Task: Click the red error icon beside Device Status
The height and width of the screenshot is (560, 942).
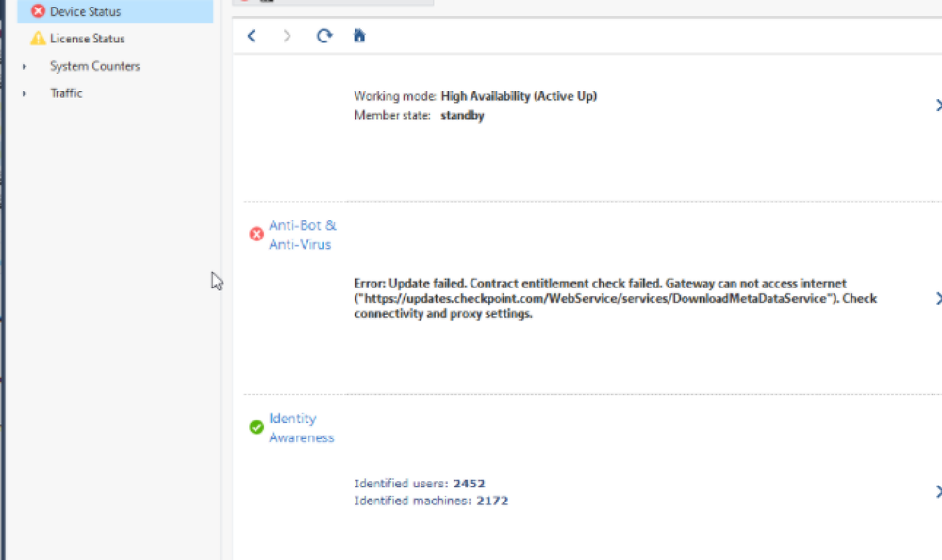Action: tap(38, 12)
